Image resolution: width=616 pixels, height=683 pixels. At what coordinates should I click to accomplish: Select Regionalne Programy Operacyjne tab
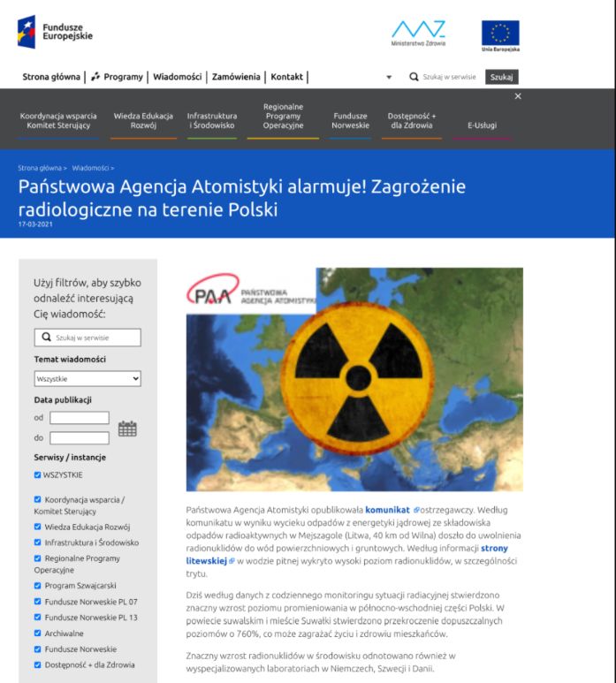(x=283, y=116)
